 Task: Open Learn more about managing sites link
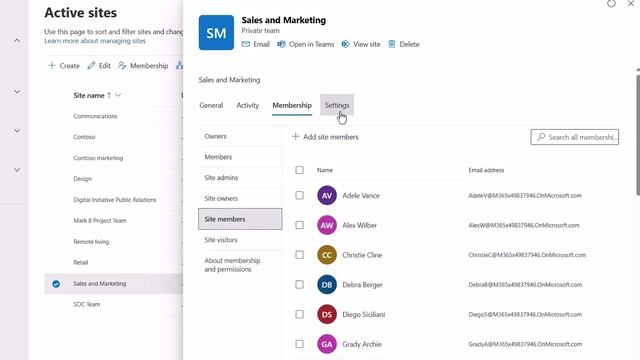point(95,41)
